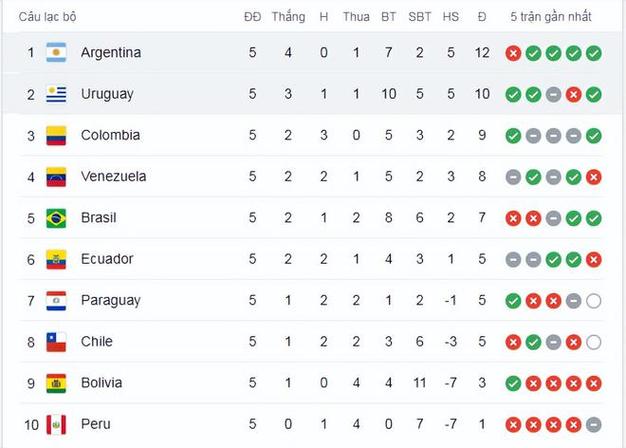Open the Uruguay team link
Viewport: 626px width, 448px height.
107,94
